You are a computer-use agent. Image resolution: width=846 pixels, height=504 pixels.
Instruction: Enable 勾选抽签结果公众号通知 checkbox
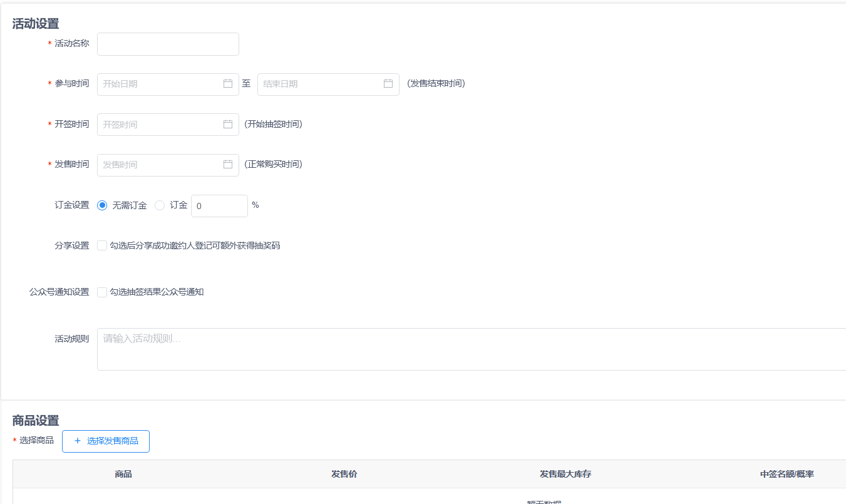pyautogui.click(x=102, y=292)
